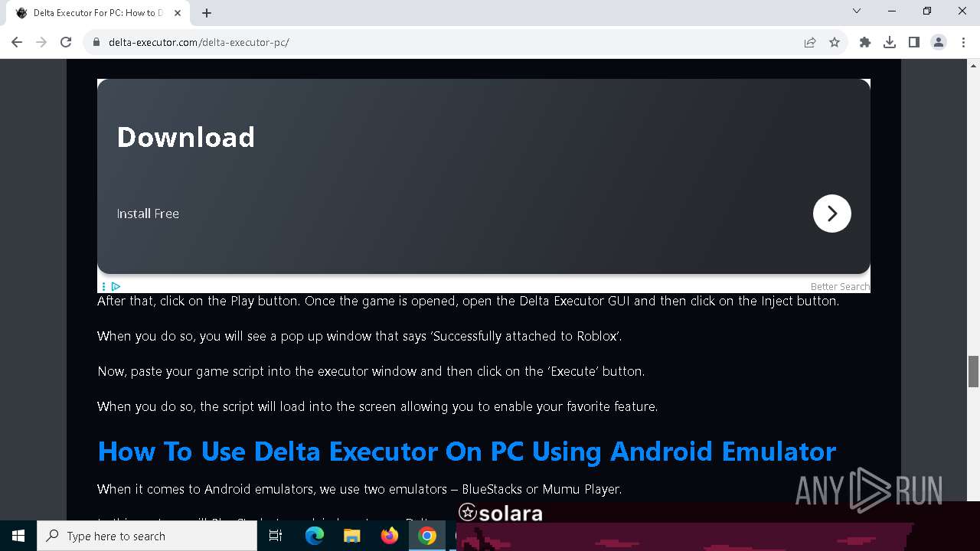Go back to the previous page

click(17, 42)
